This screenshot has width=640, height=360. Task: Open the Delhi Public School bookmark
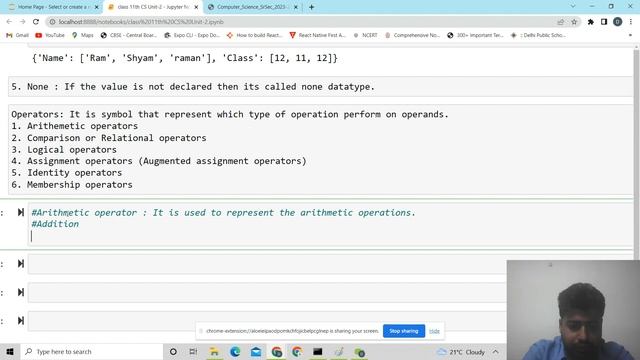pos(538,35)
